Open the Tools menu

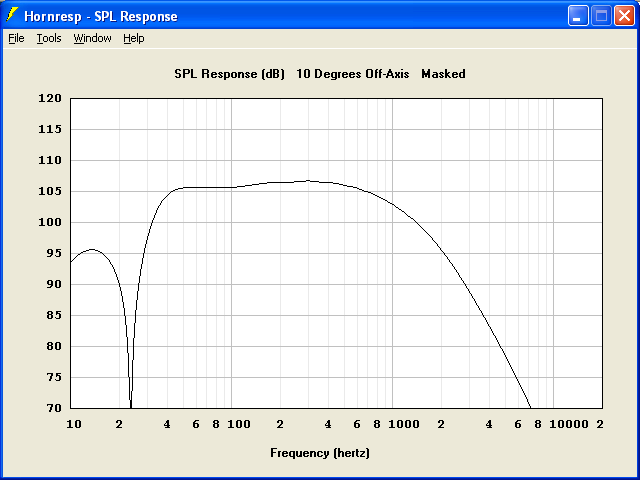[49, 38]
